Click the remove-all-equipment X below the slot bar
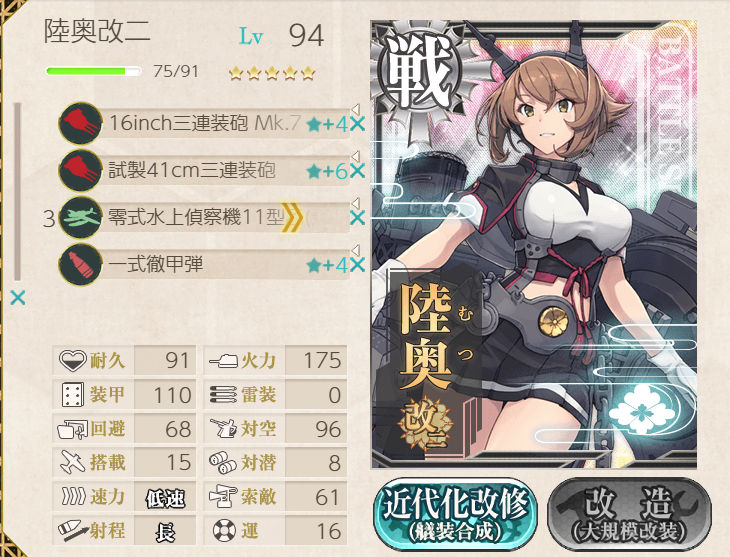Image resolution: width=730 pixels, height=557 pixels. pyautogui.click(x=18, y=297)
